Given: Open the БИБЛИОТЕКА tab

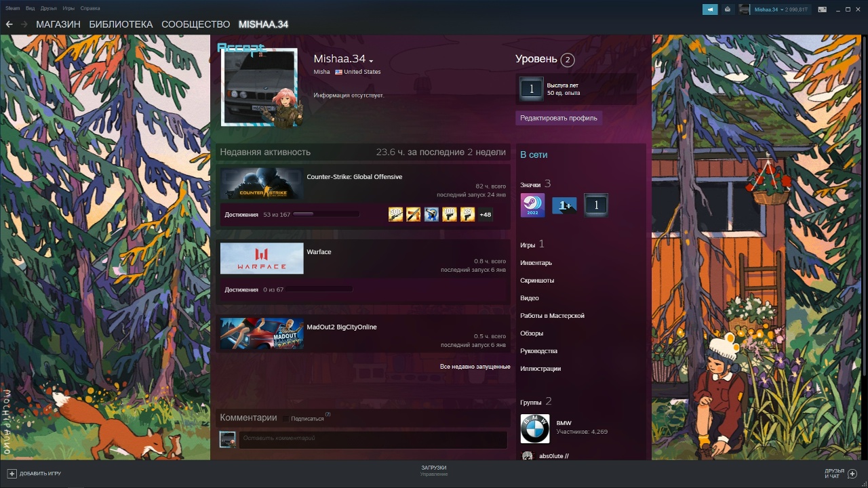Looking at the screenshot, I should (121, 24).
